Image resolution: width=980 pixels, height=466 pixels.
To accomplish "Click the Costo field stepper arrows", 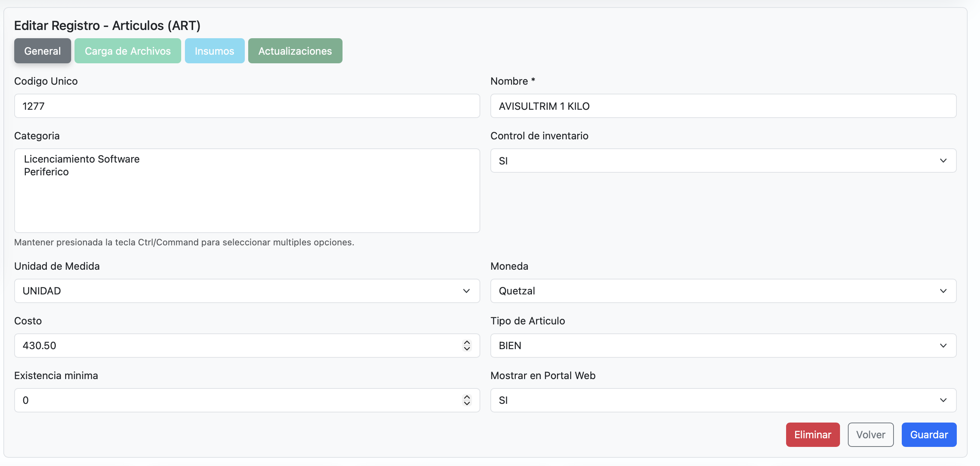I will point(466,345).
